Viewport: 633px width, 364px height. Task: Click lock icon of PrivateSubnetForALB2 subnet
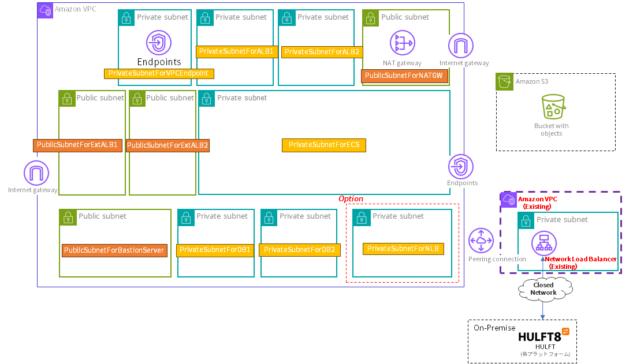tap(287, 18)
